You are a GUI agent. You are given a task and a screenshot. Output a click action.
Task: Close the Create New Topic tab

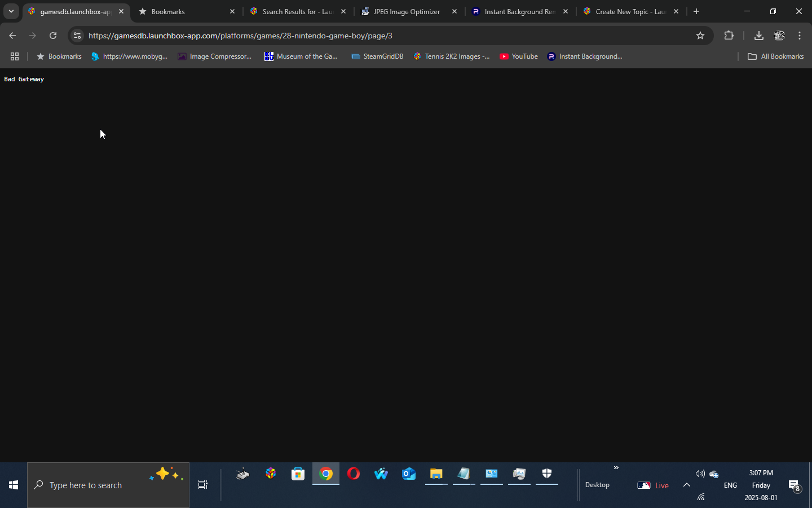(676, 11)
